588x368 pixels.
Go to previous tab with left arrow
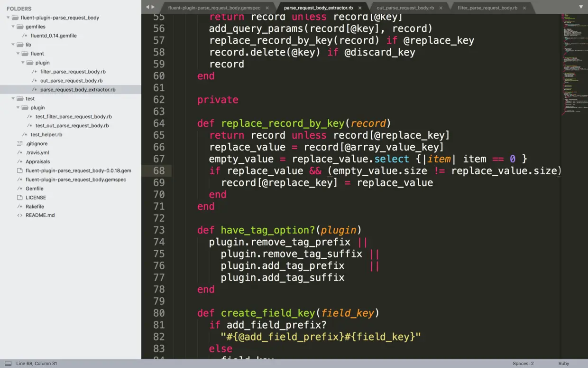pos(147,7)
